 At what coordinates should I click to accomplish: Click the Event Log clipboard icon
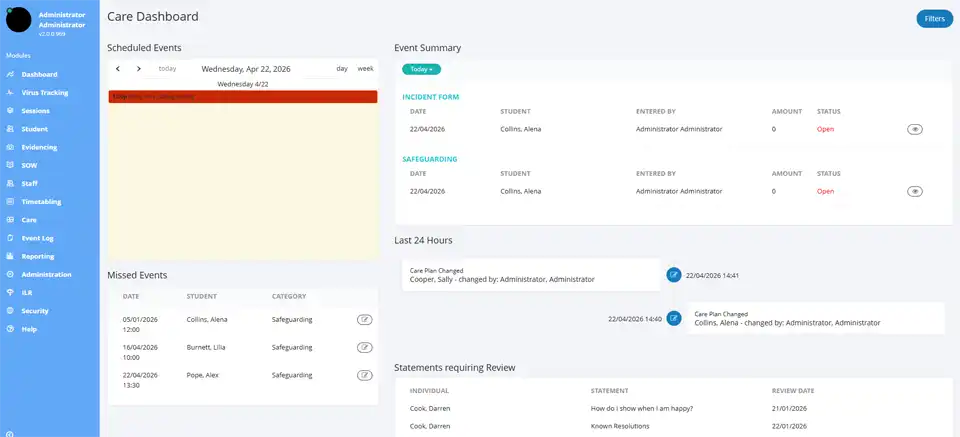[x=9, y=238]
